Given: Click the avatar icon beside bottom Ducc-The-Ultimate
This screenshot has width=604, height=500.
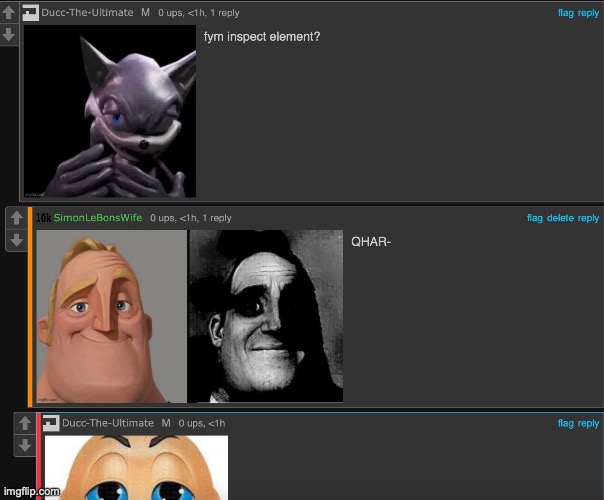Looking at the screenshot, I should coord(51,423).
